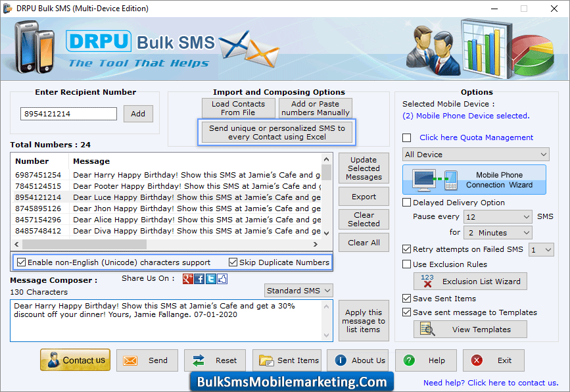The image size is (570, 392).
Task: Uncheck Retry attempts on Failed SMS
Action: coord(407,249)
